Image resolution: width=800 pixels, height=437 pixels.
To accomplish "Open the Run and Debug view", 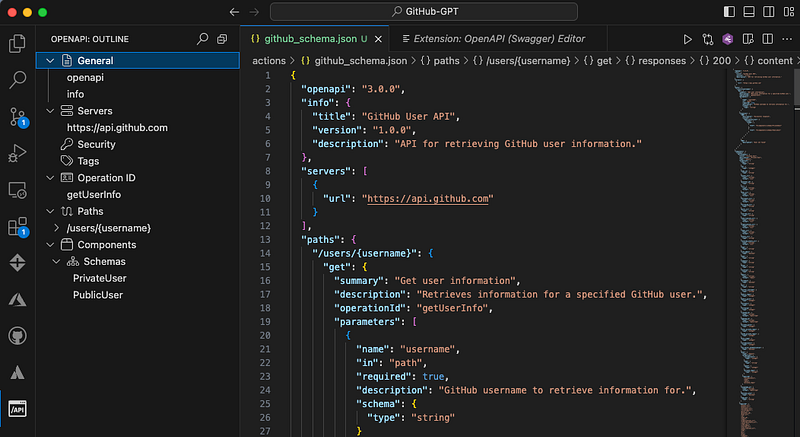I will tap(17, 153).
